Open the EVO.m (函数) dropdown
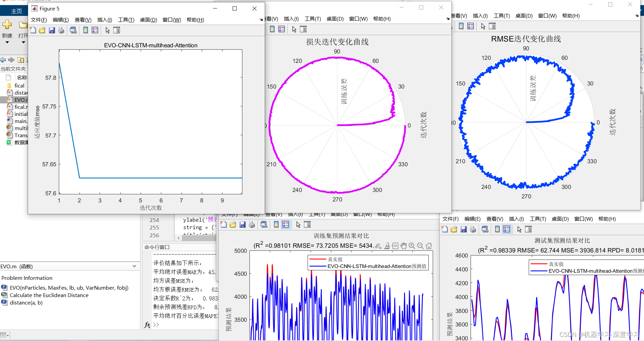The height and width of the screenshot is (341, 644). 135,266
